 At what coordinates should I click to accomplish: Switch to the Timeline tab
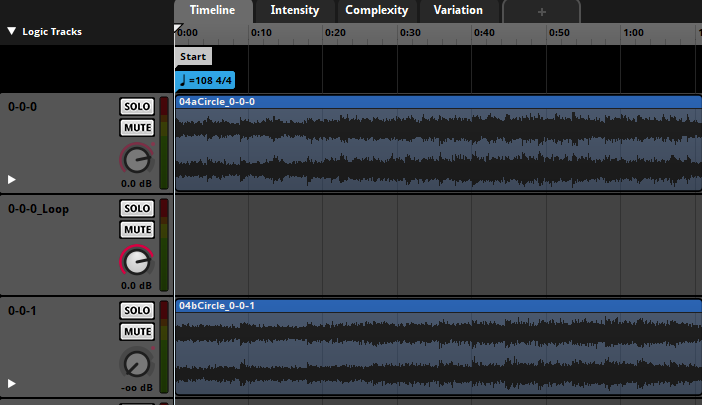point(213,11)
